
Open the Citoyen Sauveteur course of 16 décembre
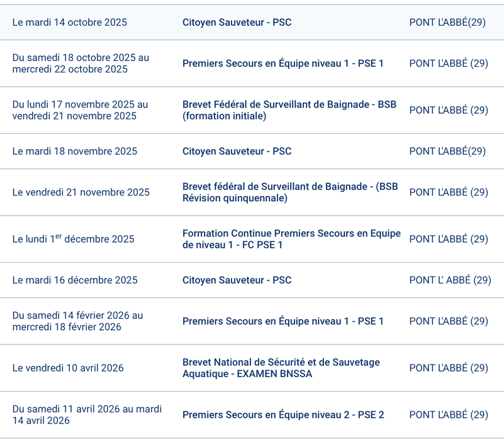[237, 280]
